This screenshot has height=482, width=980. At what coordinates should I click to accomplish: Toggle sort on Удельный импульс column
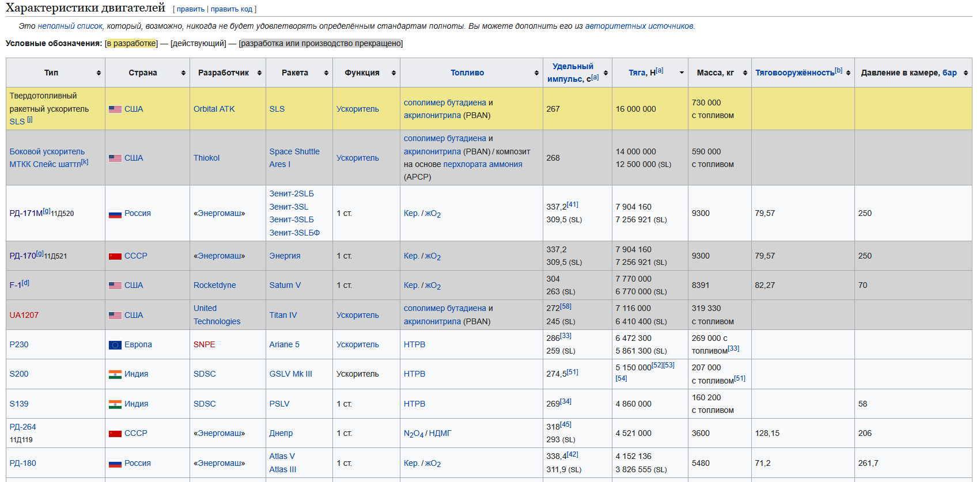pyautogui.click(x=606, y=73)
